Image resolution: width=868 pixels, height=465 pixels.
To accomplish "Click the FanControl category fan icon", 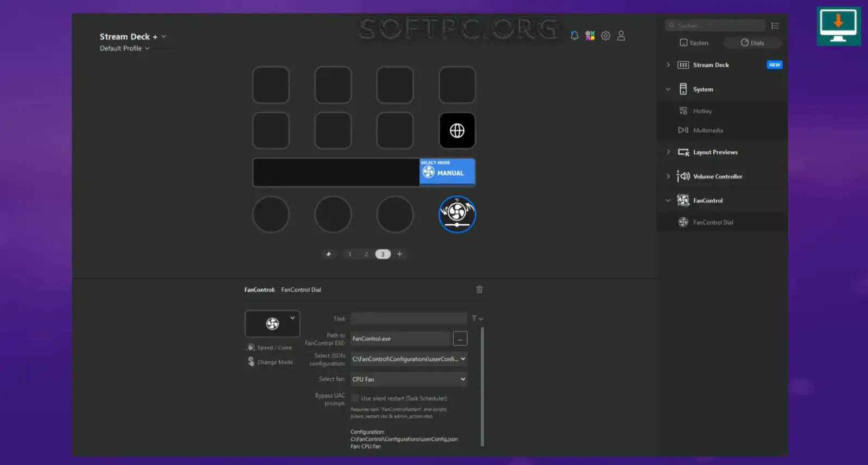I will tap(683, 201).
